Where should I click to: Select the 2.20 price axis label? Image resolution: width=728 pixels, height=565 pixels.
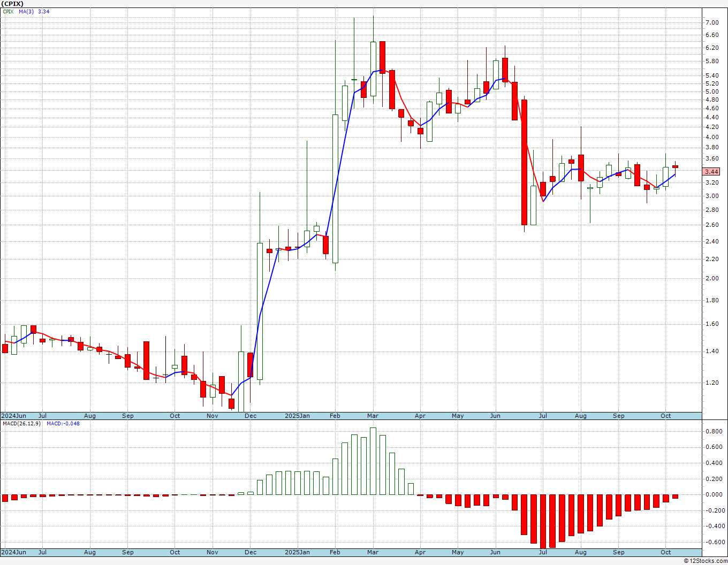coord(712,259)
